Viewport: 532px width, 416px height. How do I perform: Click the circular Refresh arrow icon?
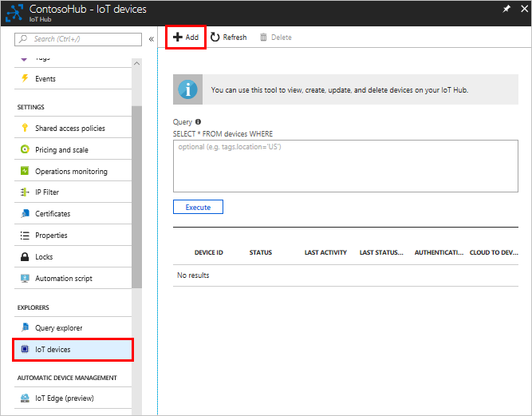click(215, 37)
